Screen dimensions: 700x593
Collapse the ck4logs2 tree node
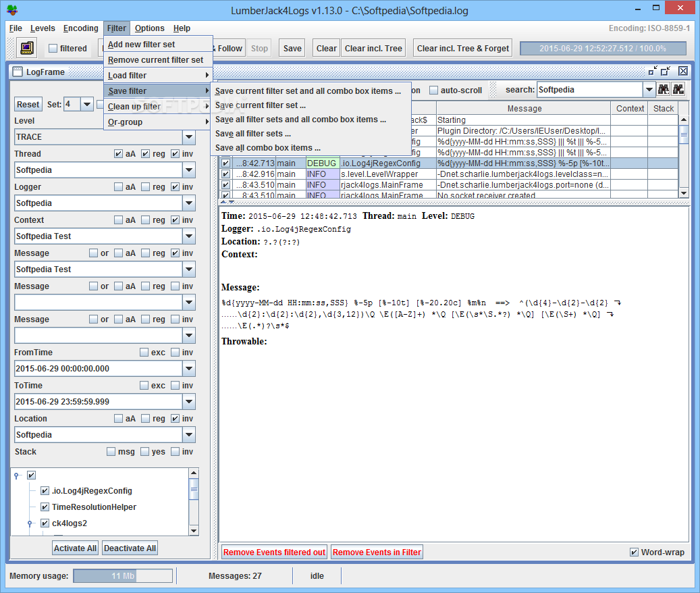tap(30, 523)
